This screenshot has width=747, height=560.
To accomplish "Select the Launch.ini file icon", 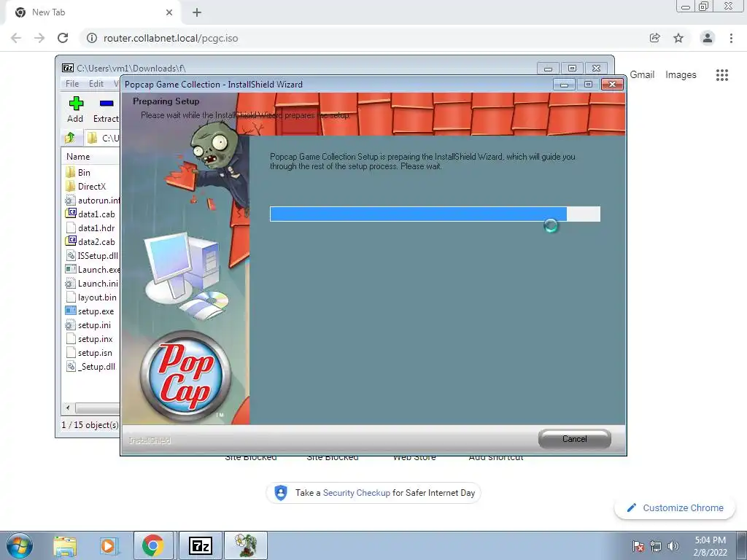I will pyautogui.click(x=71, y=284).
